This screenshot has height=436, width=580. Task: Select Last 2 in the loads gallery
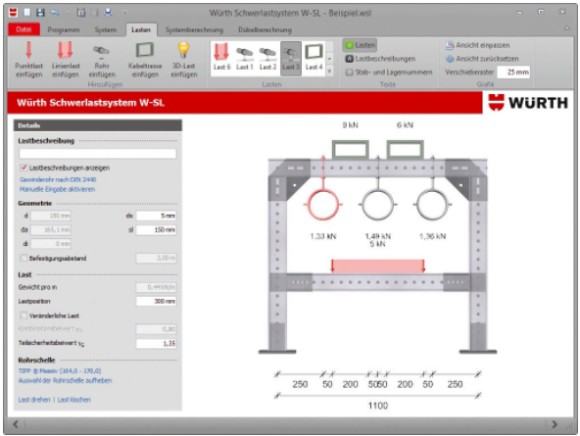point(267,58)
